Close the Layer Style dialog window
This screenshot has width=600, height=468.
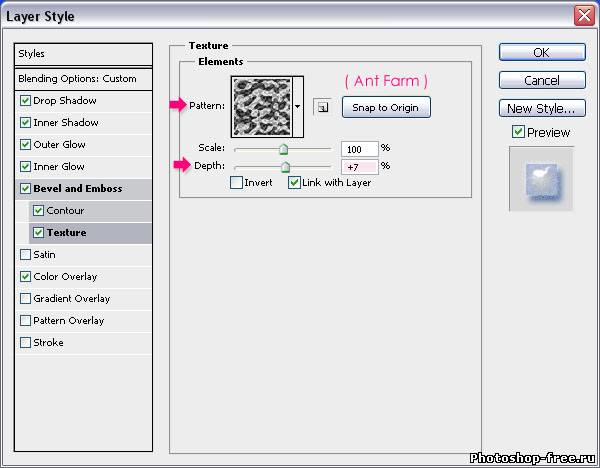point(584,16)
